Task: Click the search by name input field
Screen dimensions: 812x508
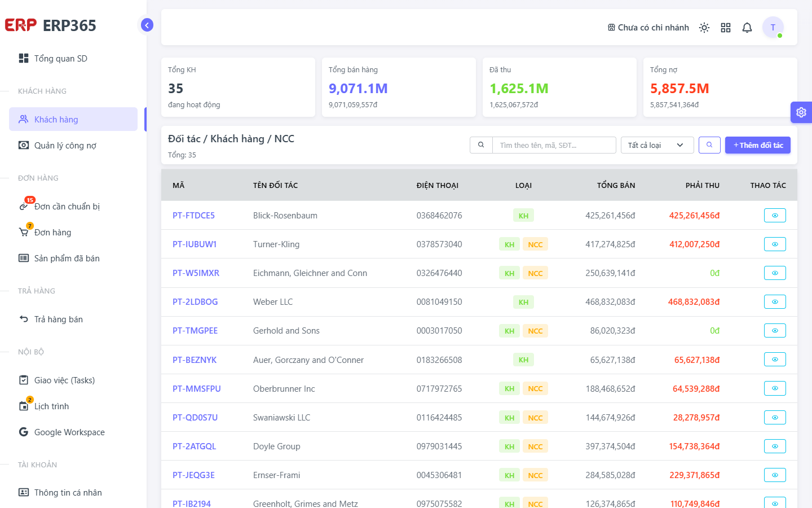Action: pos(554,145)
